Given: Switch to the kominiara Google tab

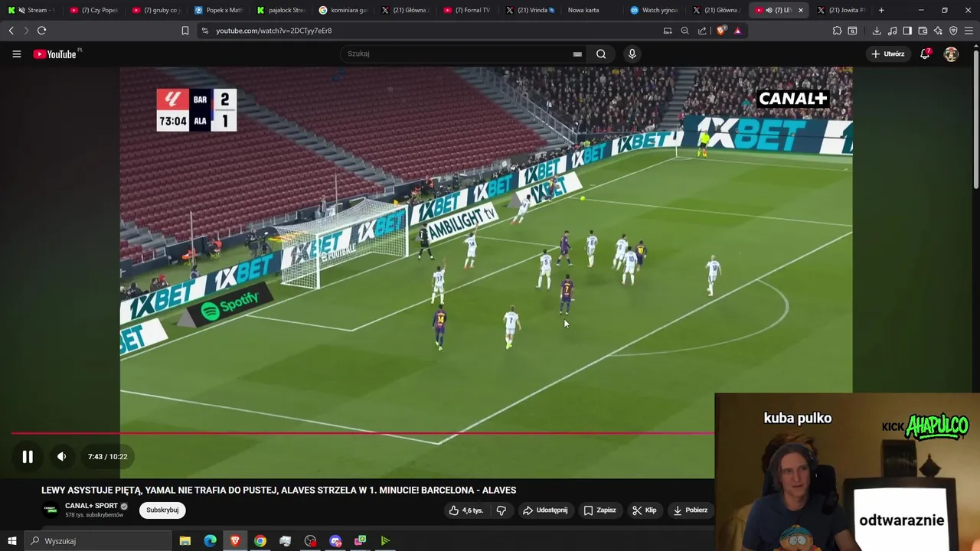Looking at the screenshot, I should [x=343, y=10].
